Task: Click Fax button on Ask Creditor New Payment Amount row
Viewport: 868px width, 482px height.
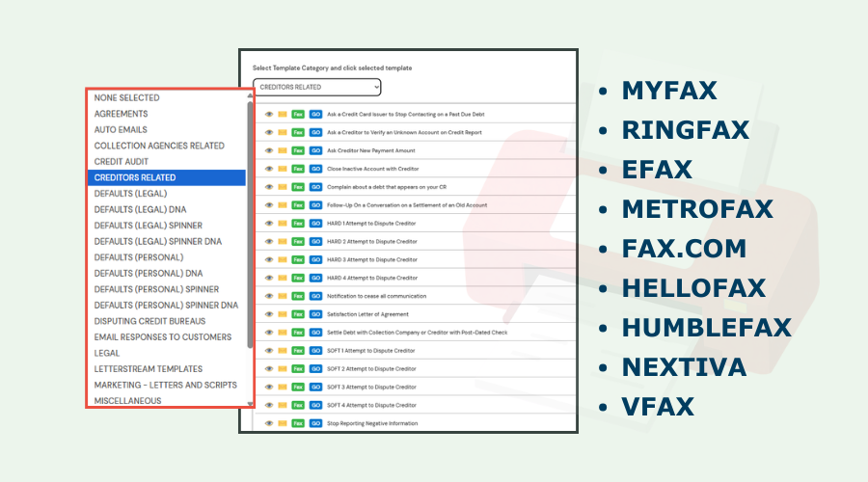Action: pos(298,150)
